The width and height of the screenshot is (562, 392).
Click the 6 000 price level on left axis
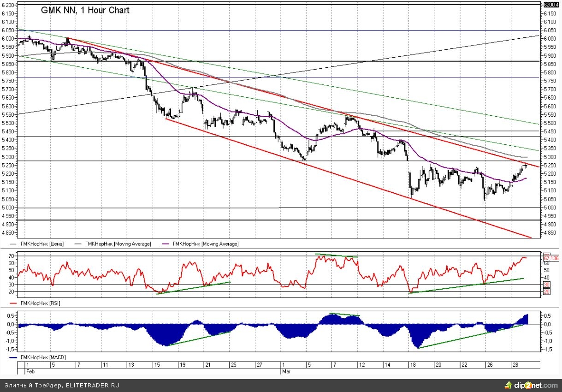tap(8, 39)
